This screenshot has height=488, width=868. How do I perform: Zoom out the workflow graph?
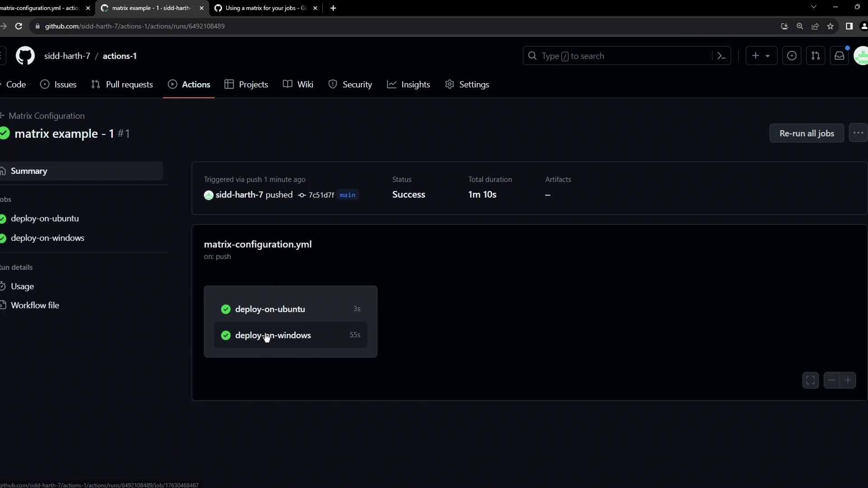[x=831, y=380]
